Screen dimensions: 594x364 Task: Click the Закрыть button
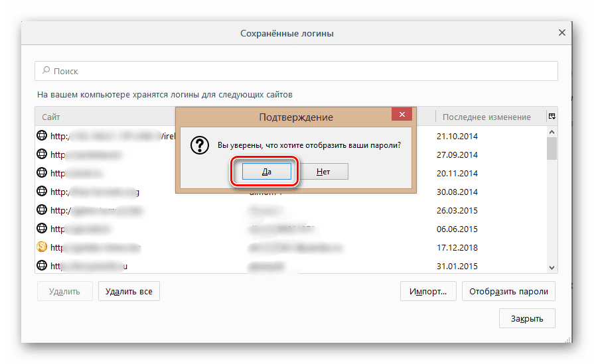coord(527,319)
